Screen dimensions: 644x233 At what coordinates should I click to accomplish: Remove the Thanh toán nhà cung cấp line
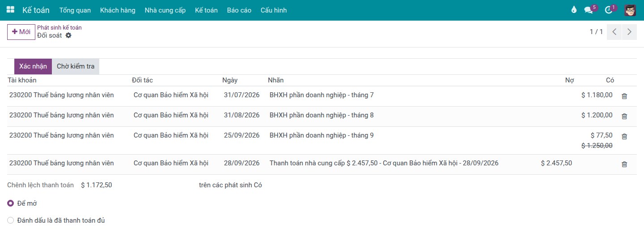[624, 164]
